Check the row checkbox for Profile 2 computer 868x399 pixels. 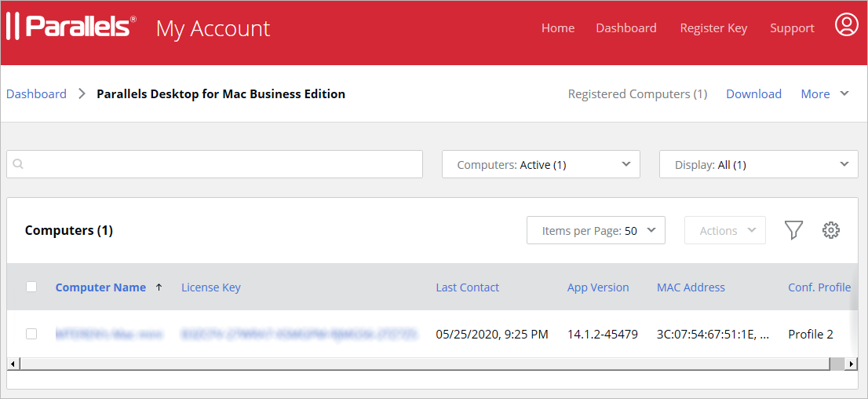coord(31,334)
